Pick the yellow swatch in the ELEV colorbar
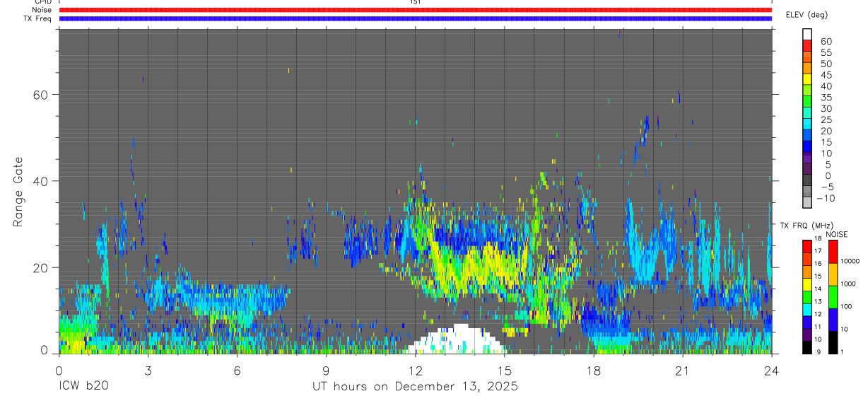Viewport: 868px width, 401px height. click(x=807, y=79)
